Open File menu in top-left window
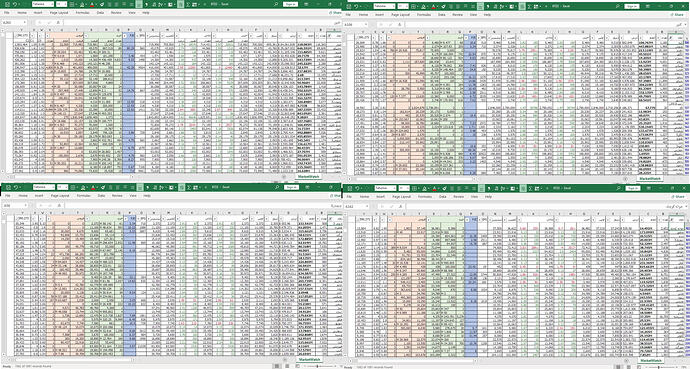Image resolution: width=690 pixels, height=369 pixels. pos(7,13)
